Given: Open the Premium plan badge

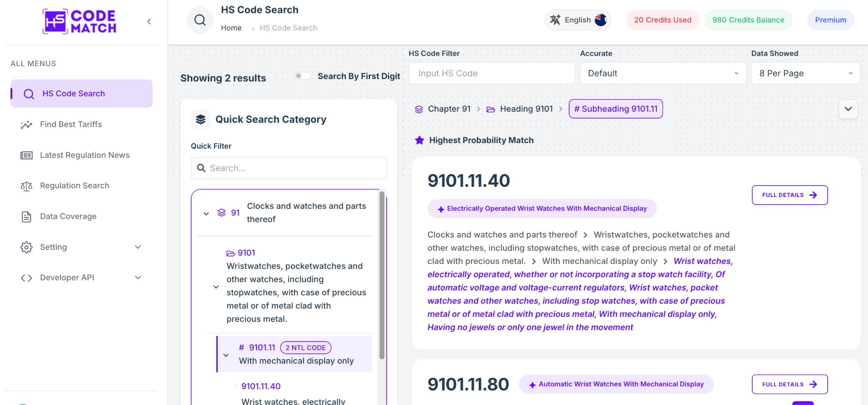Looking at the screenshot, I should click(x=830, y=20).
